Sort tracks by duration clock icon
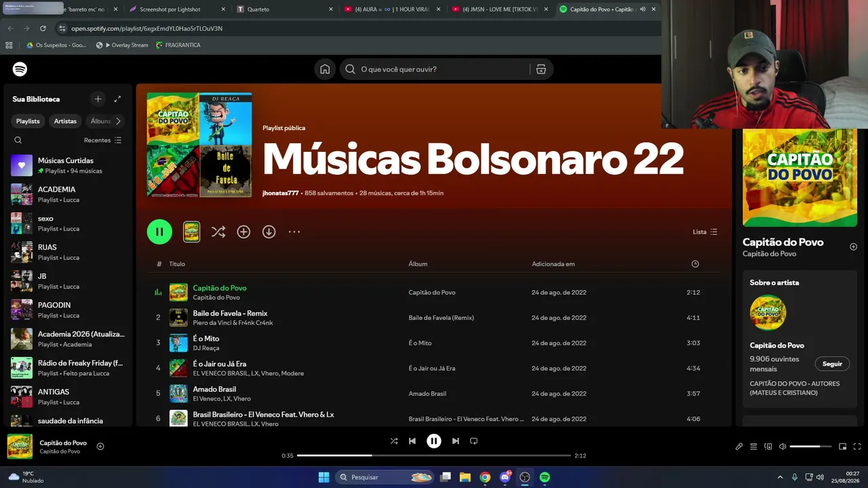868x488 pixels. coord(695,264)
